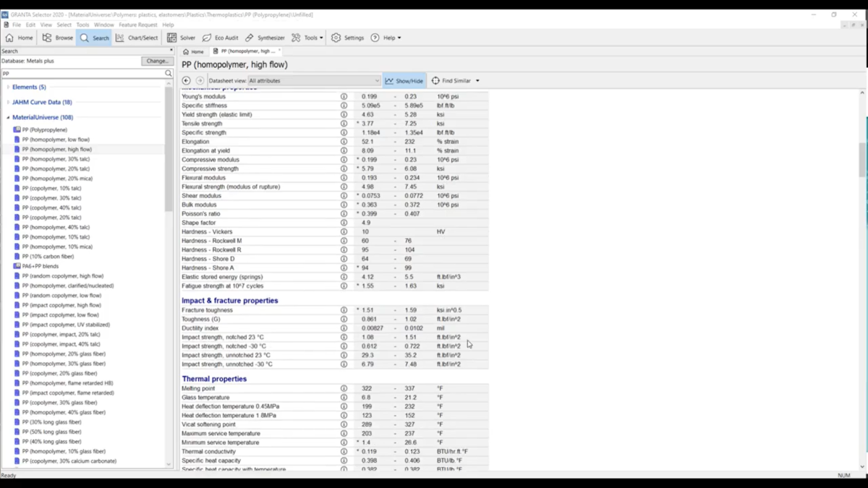This screenshot has height=488, width=868.
Task: Switch to the Home document tab
Action: (193, 51)
